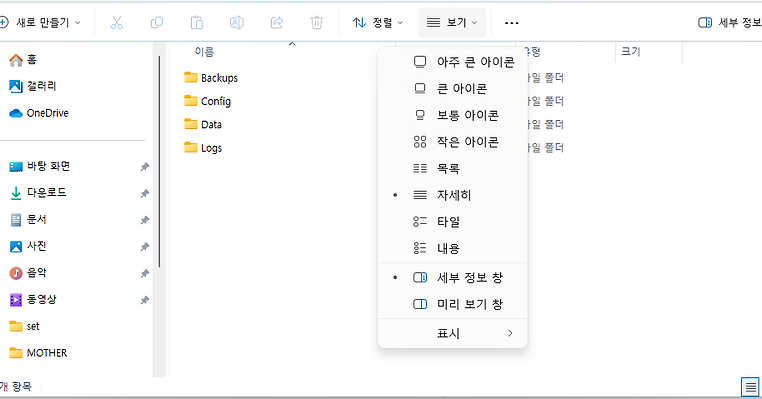762x399 pixels.
Task: Choose 보통 아이콘 view option
Action: click(452, 115)
